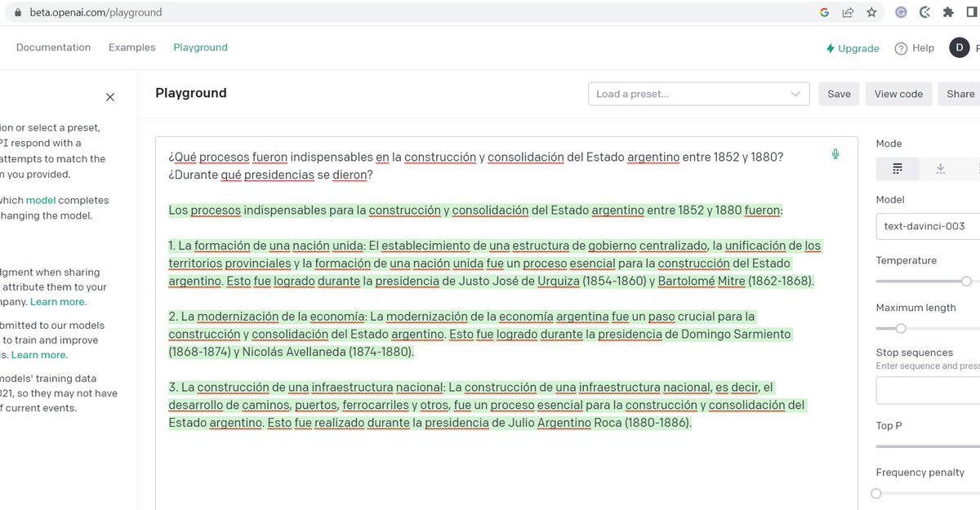This screenshot has height=510, width=980.
Task: Click the Upgrade link
Action: [x=853, y=48]
